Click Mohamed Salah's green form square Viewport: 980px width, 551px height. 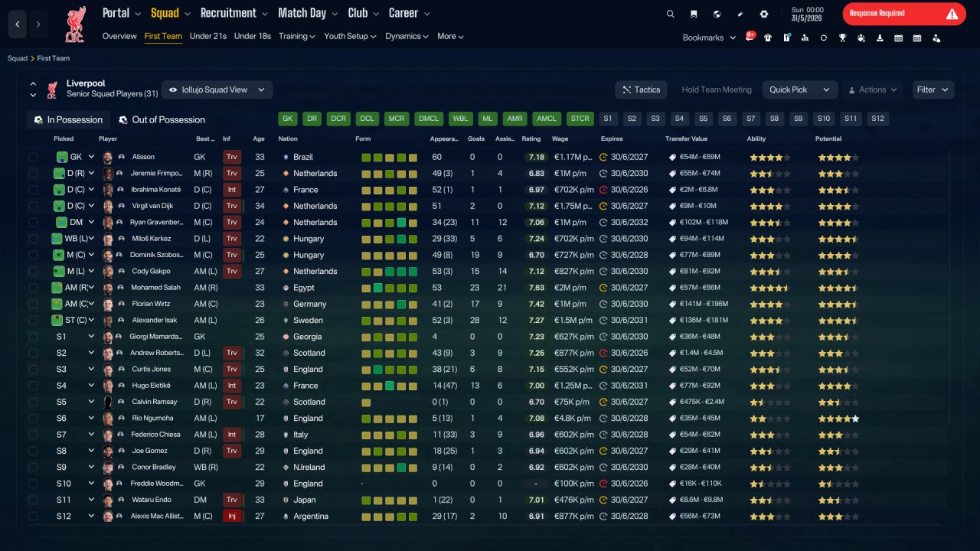[377, 288]
